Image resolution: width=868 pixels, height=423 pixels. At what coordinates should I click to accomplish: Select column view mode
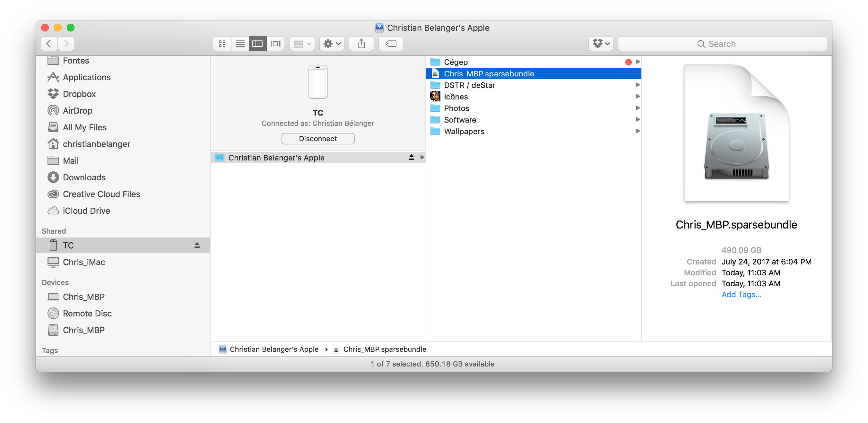tap(257, 44)
